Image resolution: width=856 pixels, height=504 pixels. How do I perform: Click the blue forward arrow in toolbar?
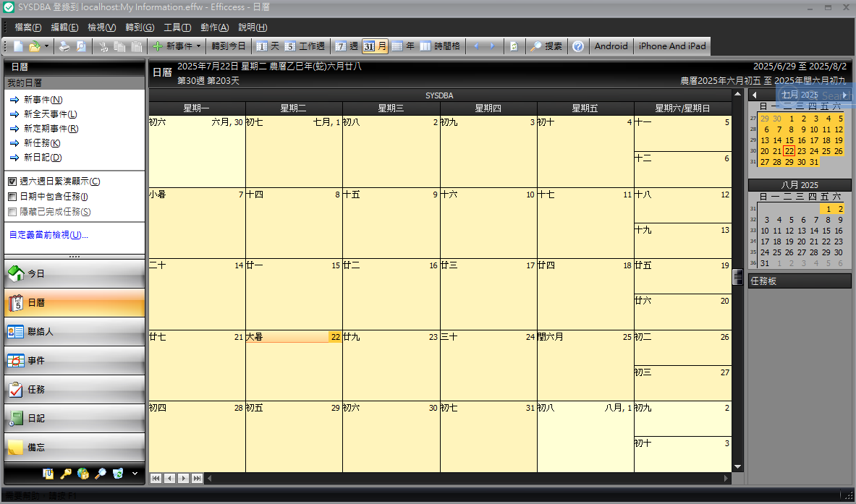tap(493, 46)
